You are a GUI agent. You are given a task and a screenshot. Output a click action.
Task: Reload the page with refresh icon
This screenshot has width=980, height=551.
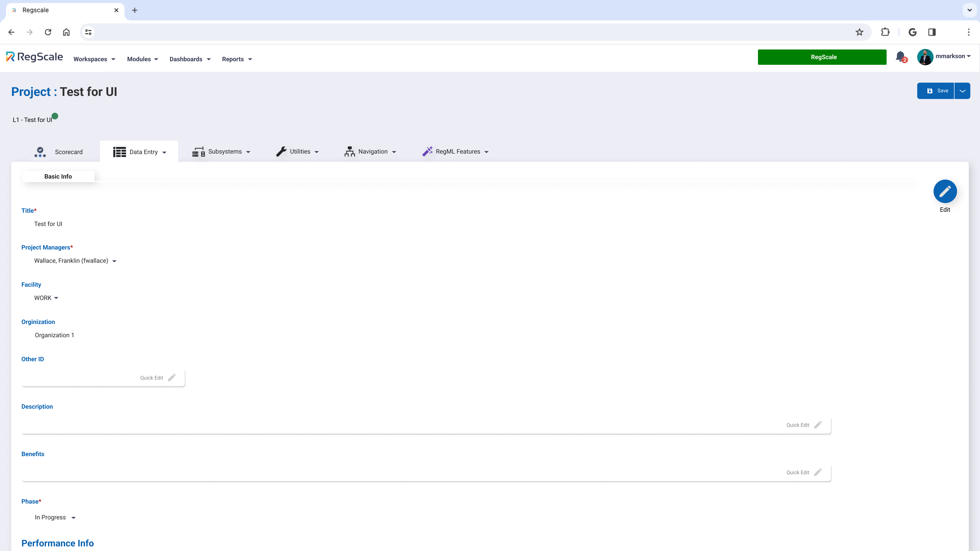pos(48,32)
